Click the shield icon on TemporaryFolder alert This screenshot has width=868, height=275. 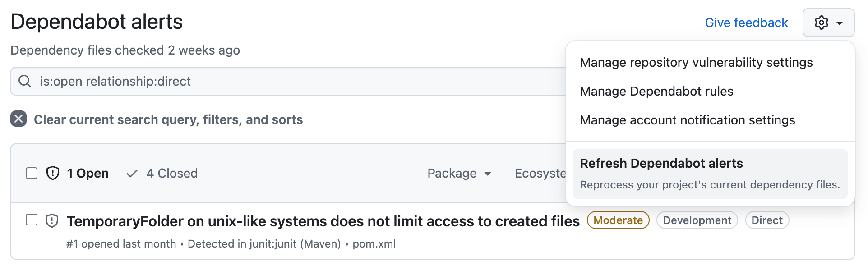pos(52,221)
